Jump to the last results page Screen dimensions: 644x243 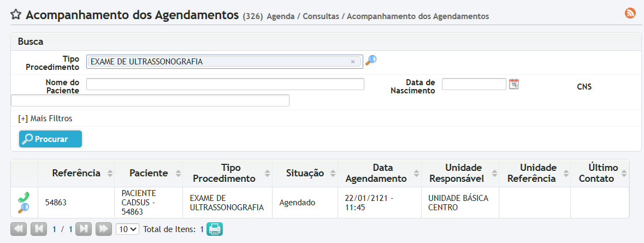[x=103, y=229]
